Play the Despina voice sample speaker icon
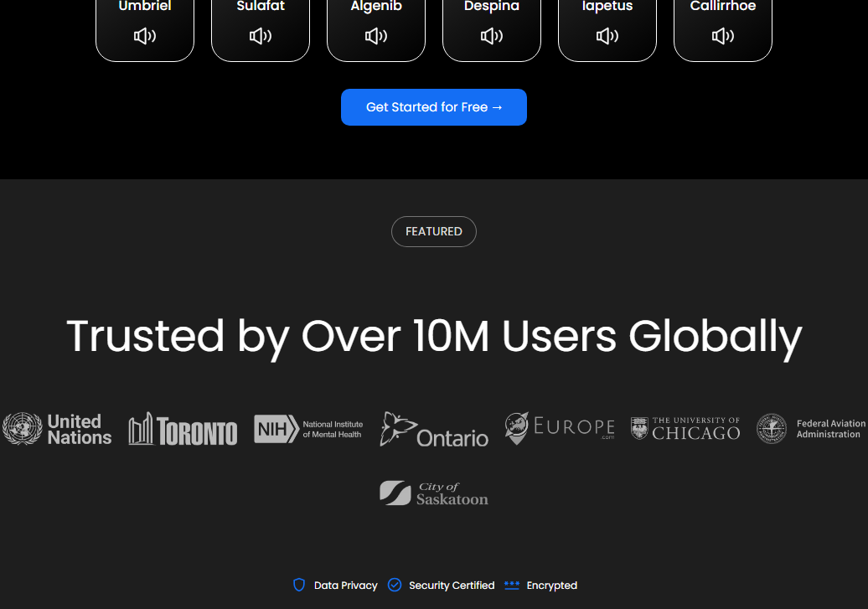The image size is (868, 609). point(492,36)
